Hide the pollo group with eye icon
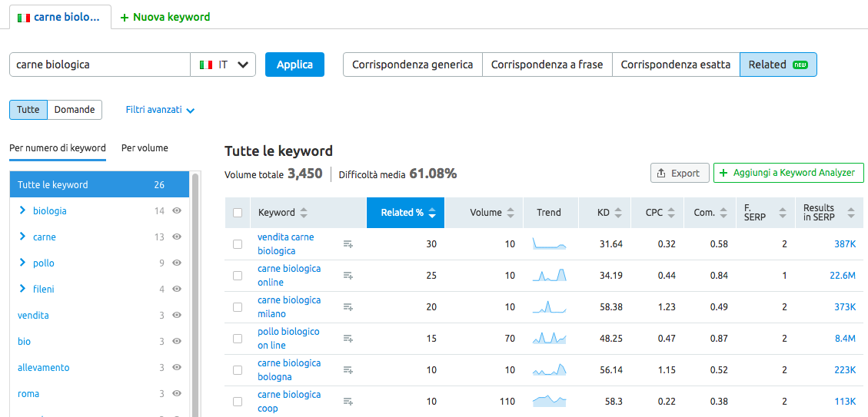 177,263
